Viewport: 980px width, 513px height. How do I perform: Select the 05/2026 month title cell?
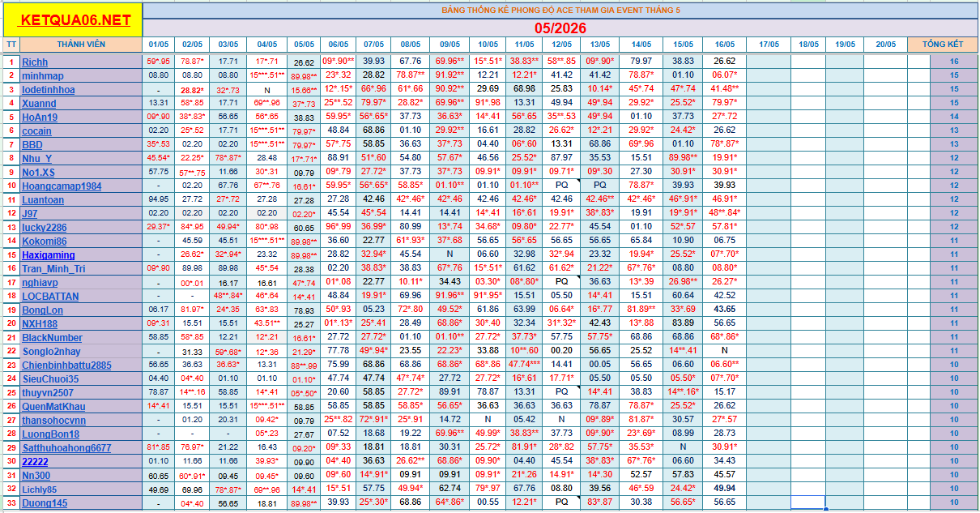click(560, 28)
